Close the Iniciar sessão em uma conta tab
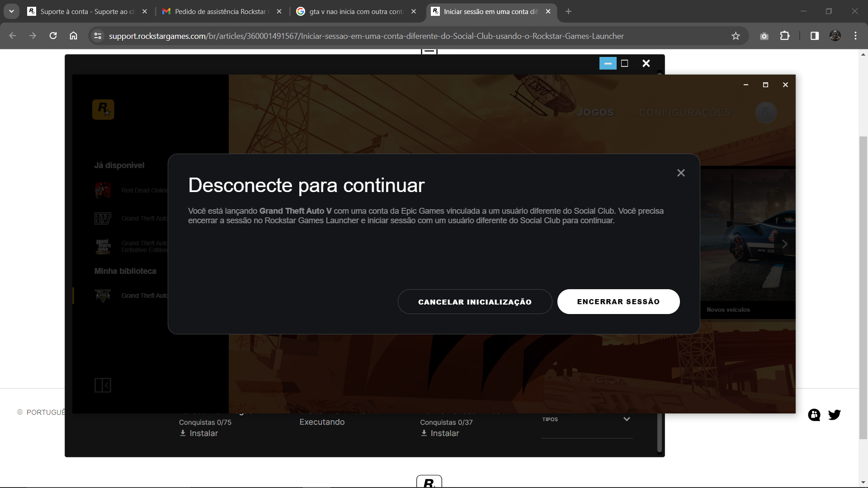 click(548, 11)
